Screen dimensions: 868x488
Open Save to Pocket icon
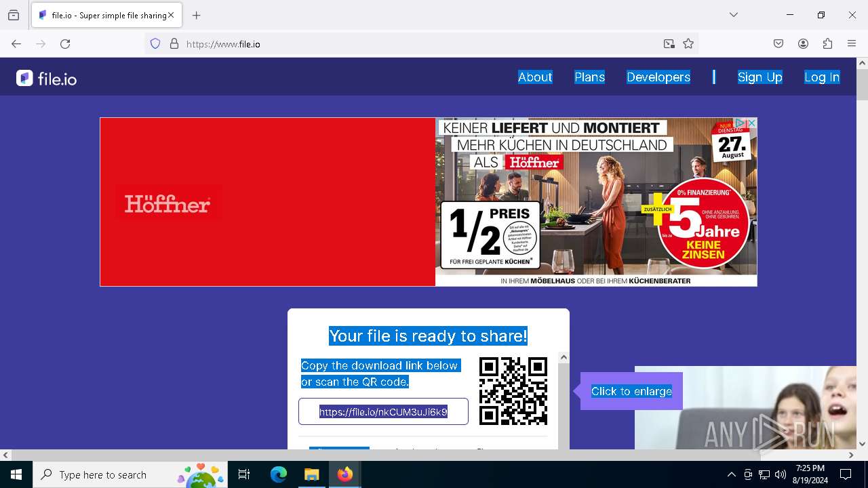778,44
